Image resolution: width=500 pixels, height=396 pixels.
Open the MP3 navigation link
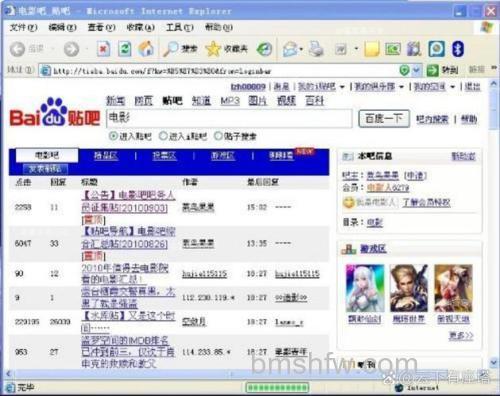click(x=230, y=101)
